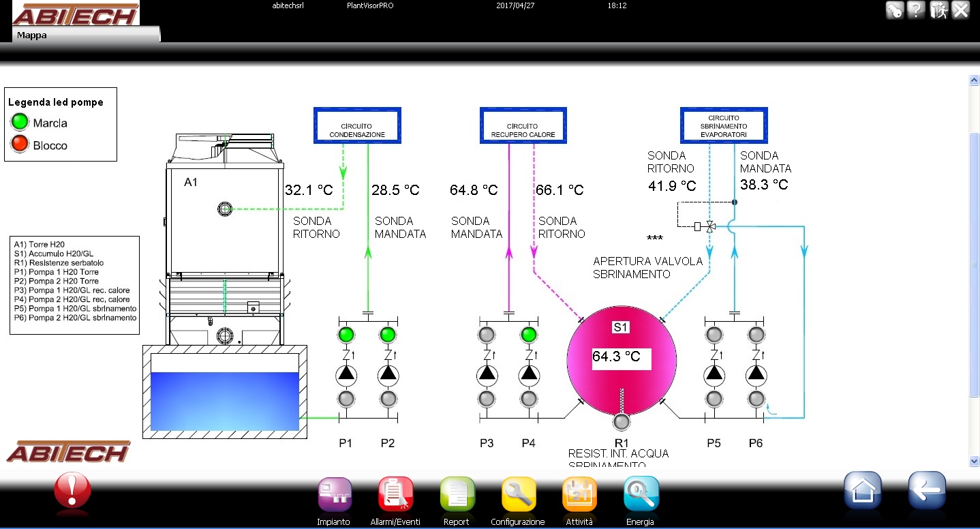The width and height of the screenshot is (980, 529).
Task: Click pump P1 green running LED
Action: coord(346,335)
